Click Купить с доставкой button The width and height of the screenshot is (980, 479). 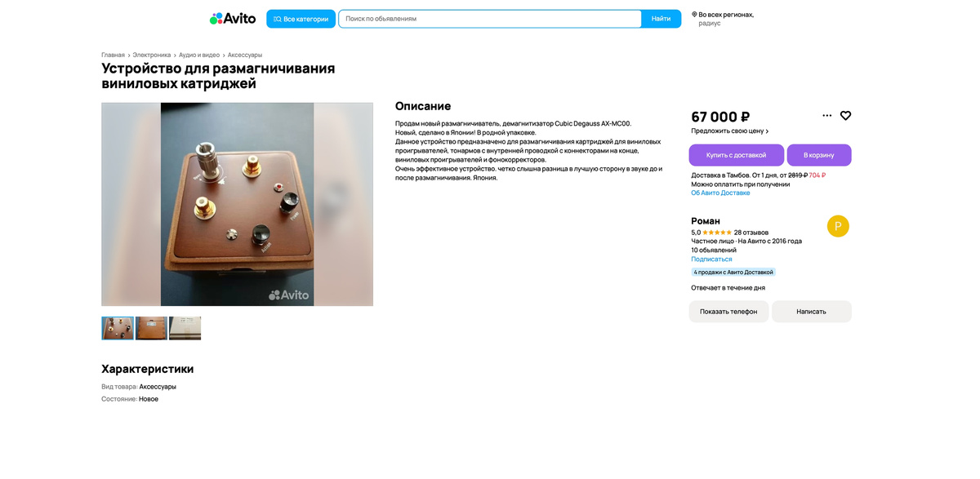736,155
